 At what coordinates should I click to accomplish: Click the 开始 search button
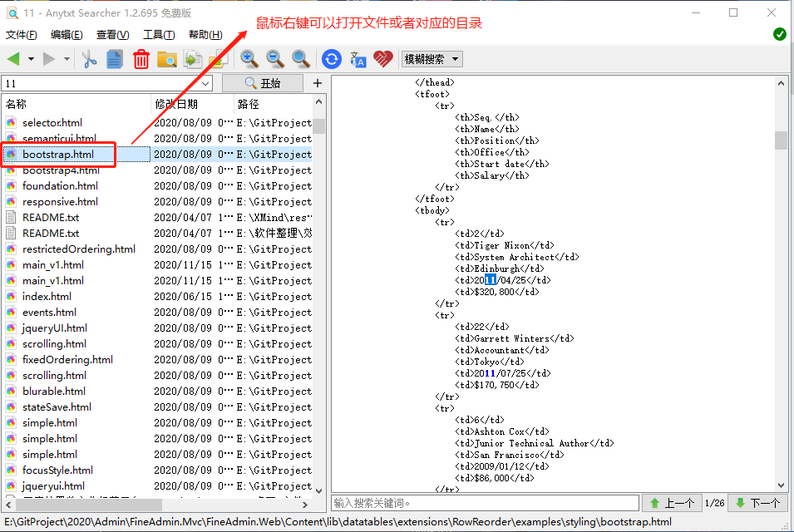[x=262, y=83]
